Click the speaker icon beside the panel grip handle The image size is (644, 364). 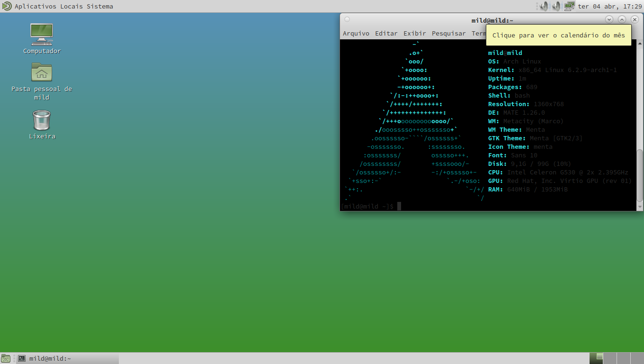(544, 6)
